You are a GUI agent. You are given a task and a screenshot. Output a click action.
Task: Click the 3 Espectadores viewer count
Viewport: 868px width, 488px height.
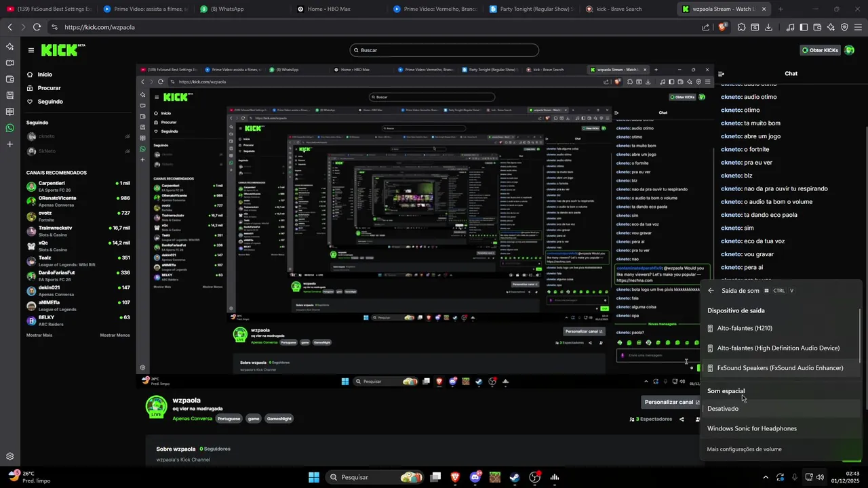click(651, 420)
